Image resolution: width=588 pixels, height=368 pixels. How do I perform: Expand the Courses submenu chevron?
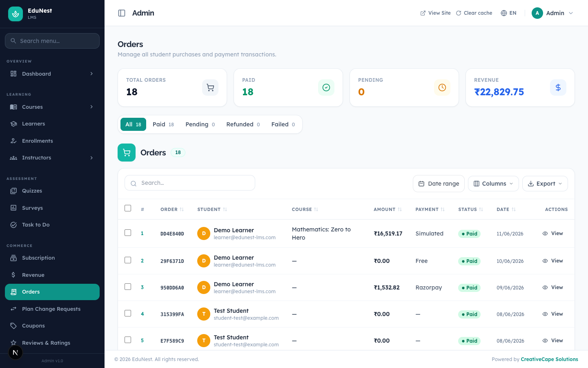pos(91,107)
